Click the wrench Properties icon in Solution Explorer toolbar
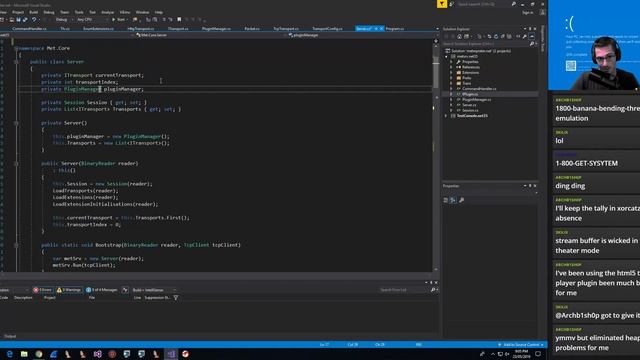Viewport: 640px width, 360px height. pyautogui.click(x=524, y=36)
